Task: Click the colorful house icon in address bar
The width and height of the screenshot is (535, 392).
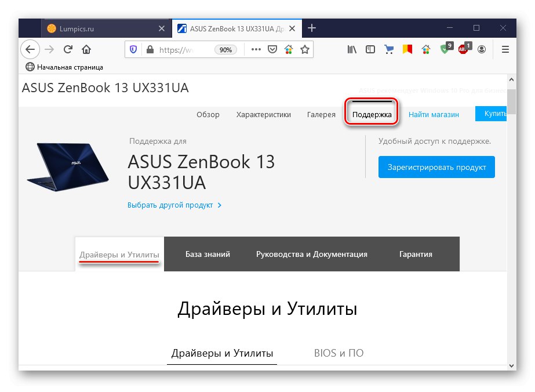Action: (289, 49)
